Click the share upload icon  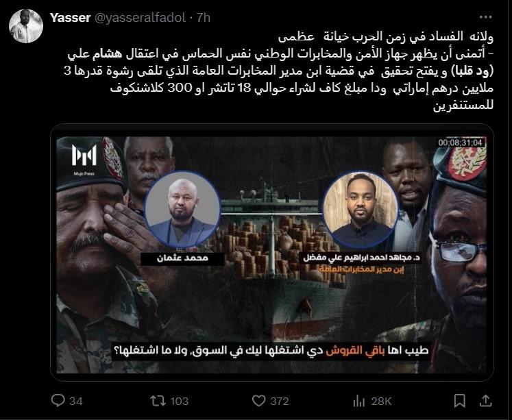485,401
